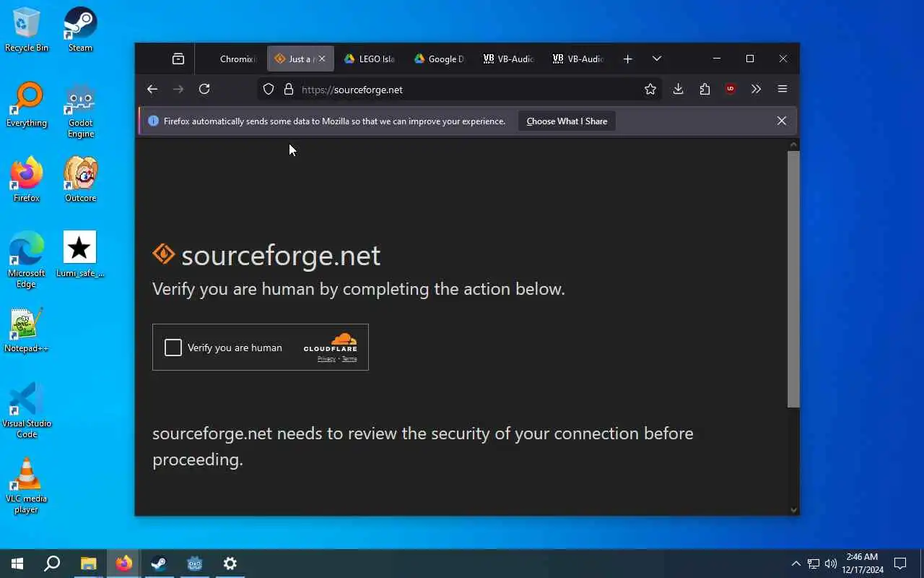
Task: Open taskbar Search
Action: pos(52,564)
